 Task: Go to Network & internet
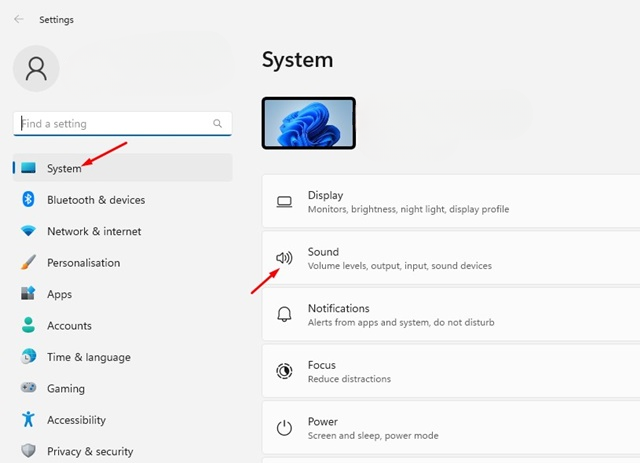[122, 231]
